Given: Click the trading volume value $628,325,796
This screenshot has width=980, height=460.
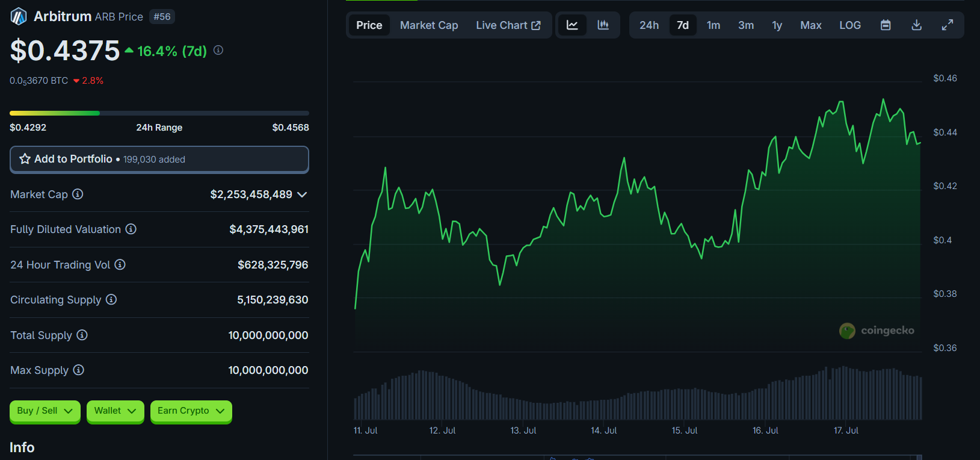Looking at the screenshot, I should [x=273, y=265].
